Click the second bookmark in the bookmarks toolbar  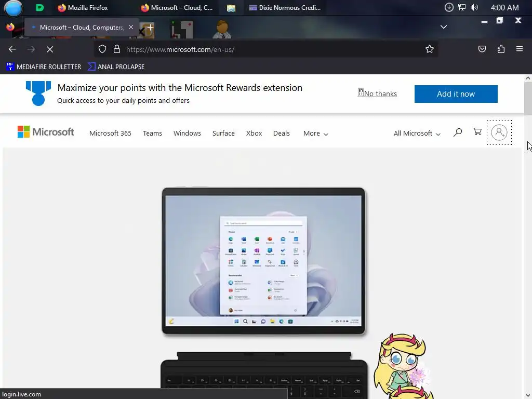click(x=116, y=67)
